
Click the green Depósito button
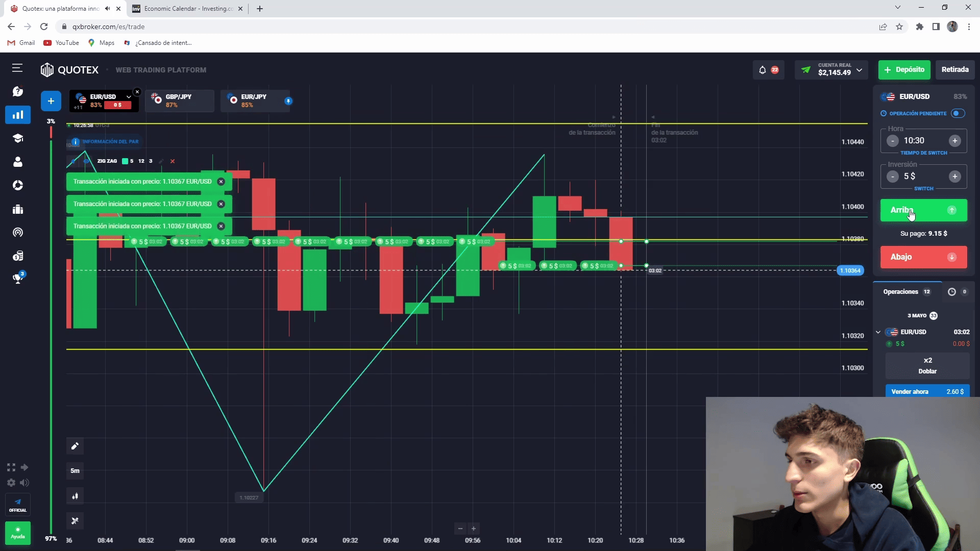(904, 69)
